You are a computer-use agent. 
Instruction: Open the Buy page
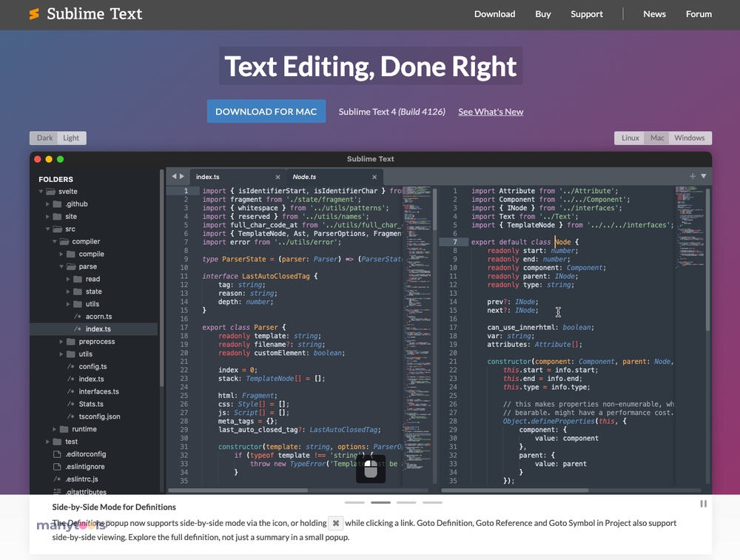[542, 14]
